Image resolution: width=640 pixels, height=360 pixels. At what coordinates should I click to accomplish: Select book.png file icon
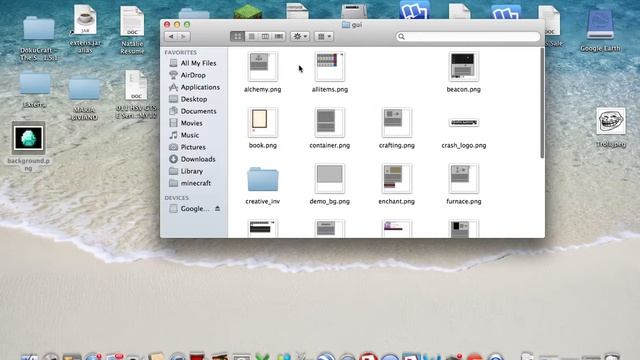tap(262, 122)
